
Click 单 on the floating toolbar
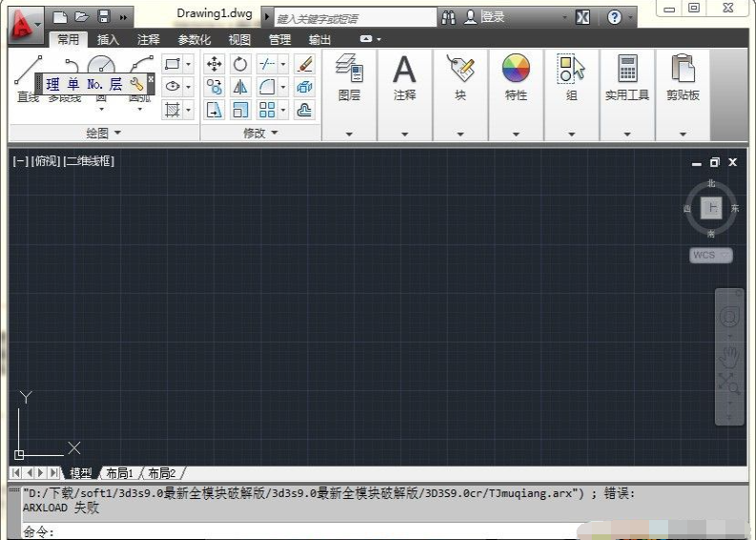pyautogui.click(x=73, y=84)
